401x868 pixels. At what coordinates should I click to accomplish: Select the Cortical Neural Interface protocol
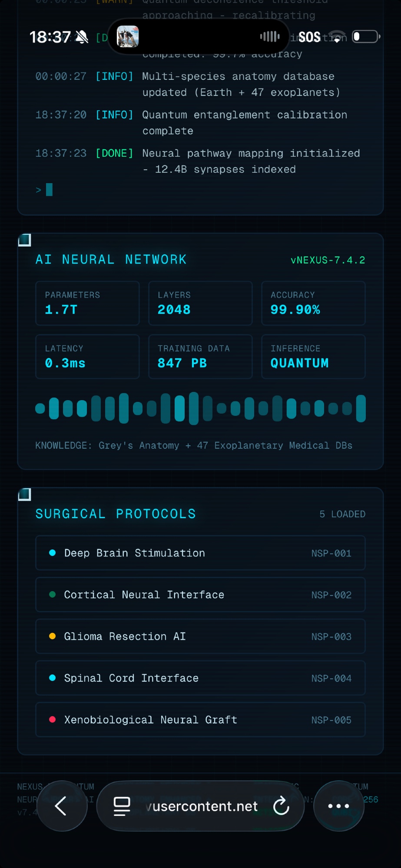tap(200, 595)
